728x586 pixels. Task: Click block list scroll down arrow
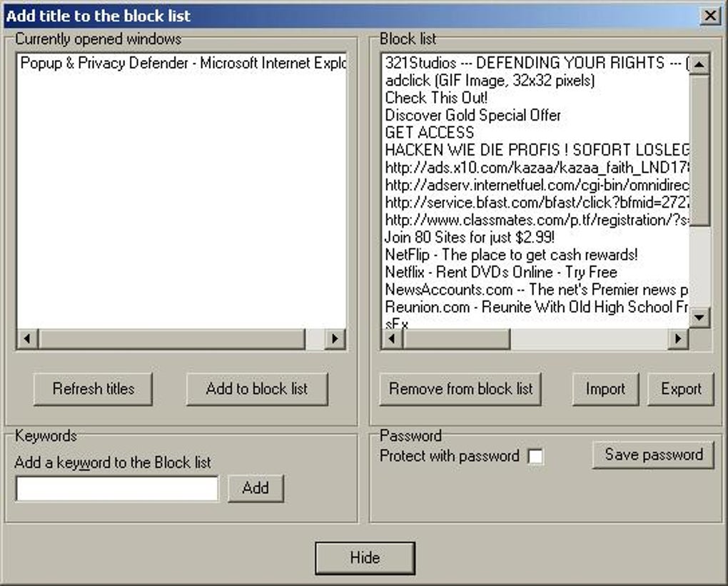[x=699, y=318]
